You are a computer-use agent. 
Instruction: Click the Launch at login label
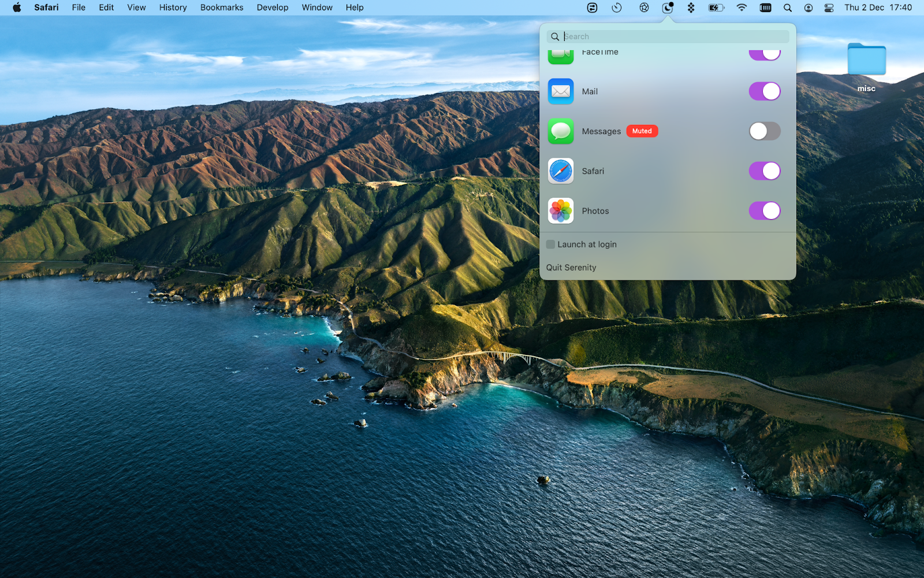pos(587,244)
